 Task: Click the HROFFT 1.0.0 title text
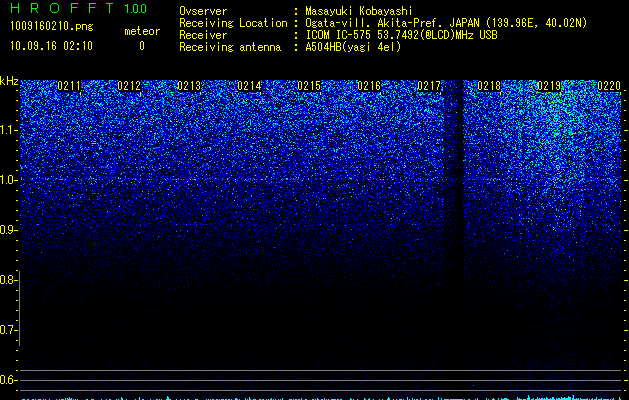click(79, 8)
